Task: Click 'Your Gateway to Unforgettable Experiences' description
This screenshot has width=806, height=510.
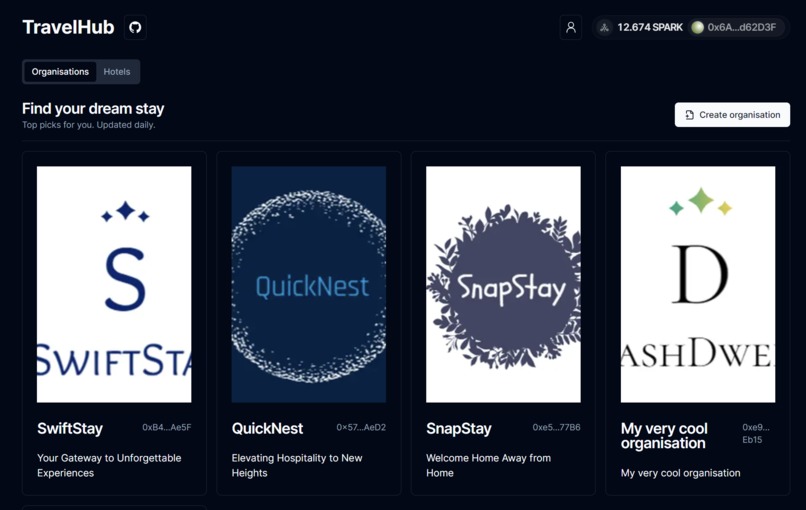Action: click(109, 465)
